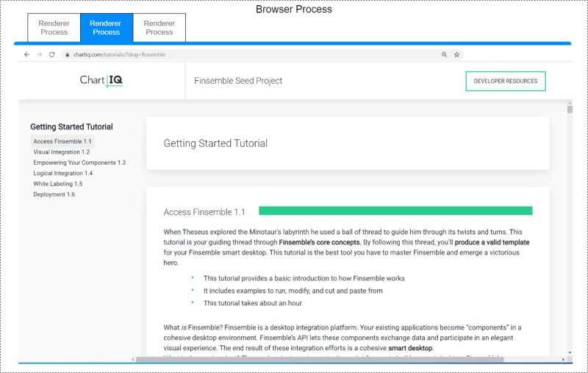Click the chartiq.com URL in the address bar
This screenshot has width=588, height=373.
click(119, 54)
